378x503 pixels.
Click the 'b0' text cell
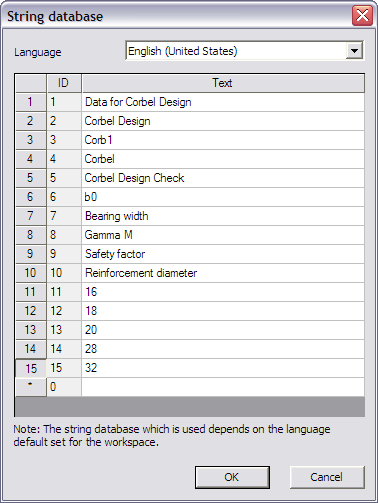223,197
